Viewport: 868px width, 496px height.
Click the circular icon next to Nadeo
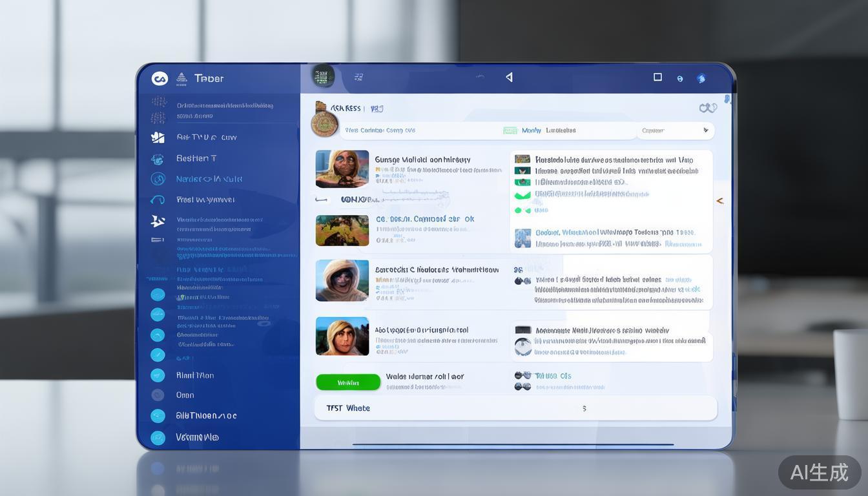coord(158,179)
